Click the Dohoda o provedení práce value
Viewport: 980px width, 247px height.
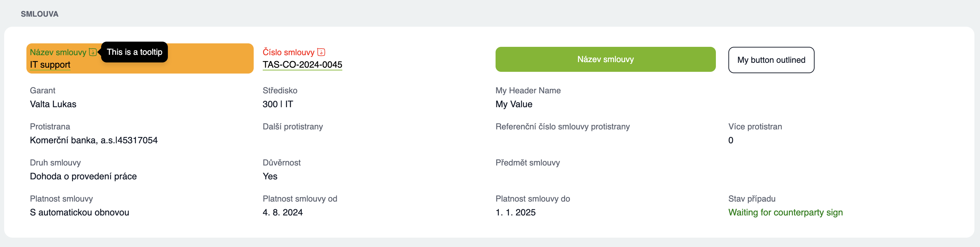[x=83, y=176]
